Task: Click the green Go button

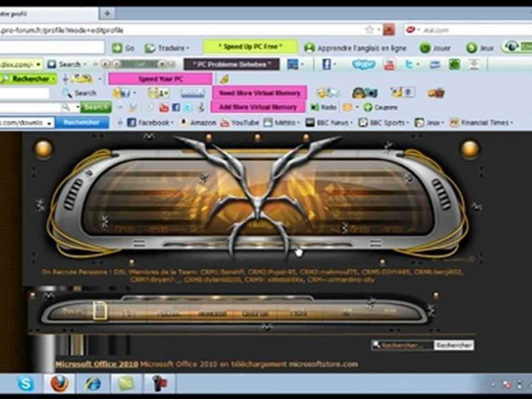Action: (124, 48)
